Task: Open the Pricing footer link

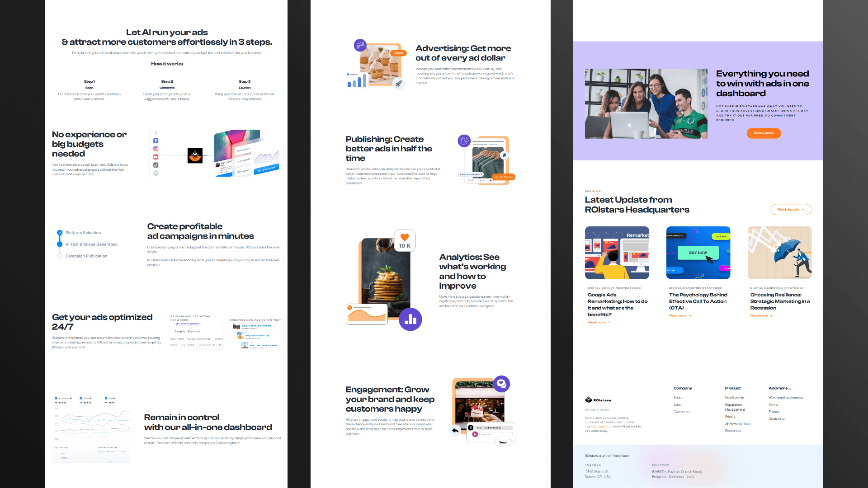Action: click(x=730, y=417)
